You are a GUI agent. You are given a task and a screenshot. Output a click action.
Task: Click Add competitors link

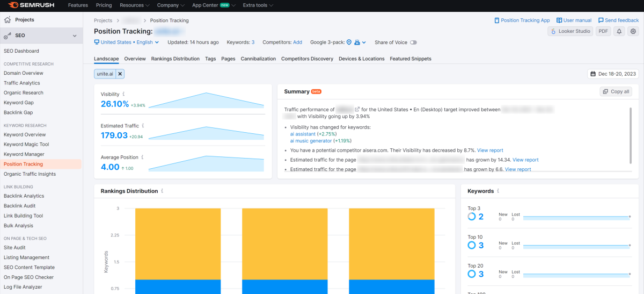(297, 42)
